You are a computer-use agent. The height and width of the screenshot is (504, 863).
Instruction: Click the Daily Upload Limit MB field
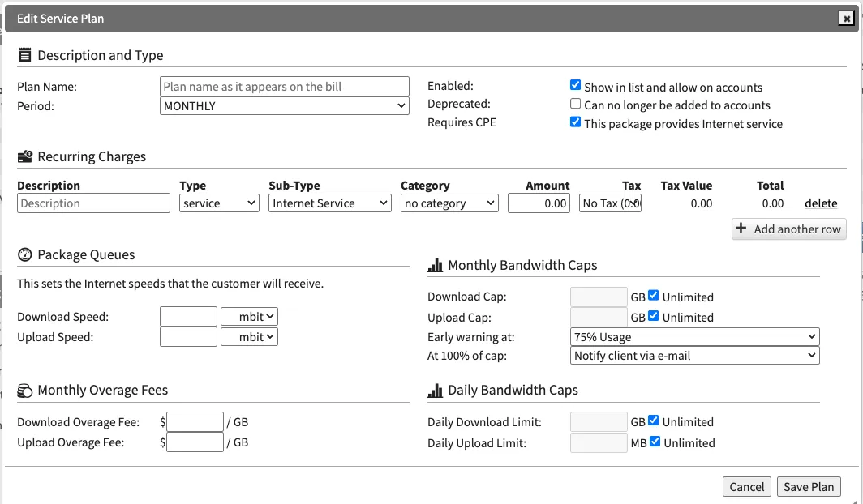[599, 443]
